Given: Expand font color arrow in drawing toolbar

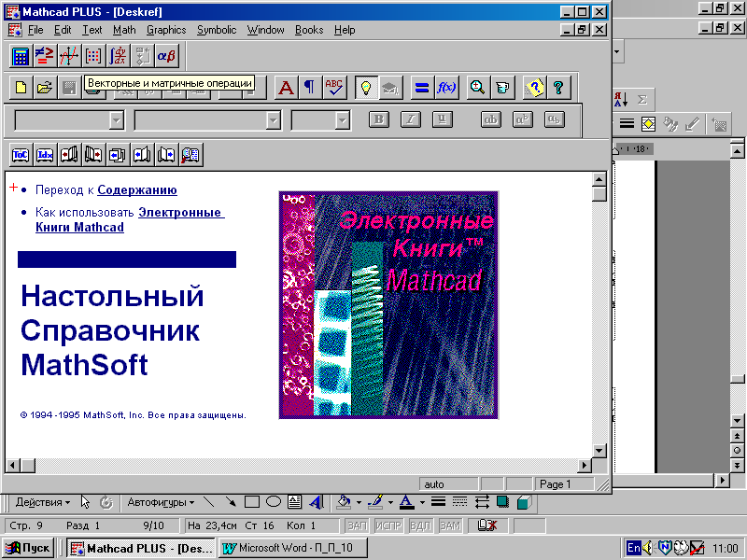Looking at the screenshot, I should [422, 502].
